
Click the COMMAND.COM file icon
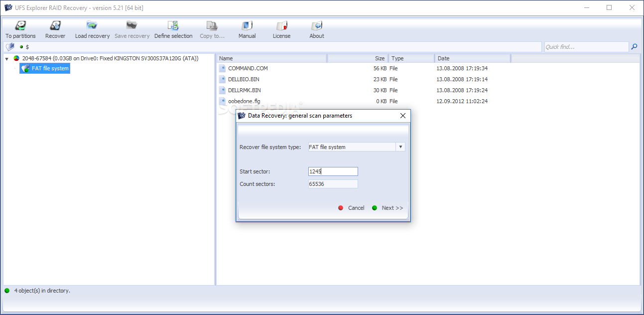coord(222,68)
